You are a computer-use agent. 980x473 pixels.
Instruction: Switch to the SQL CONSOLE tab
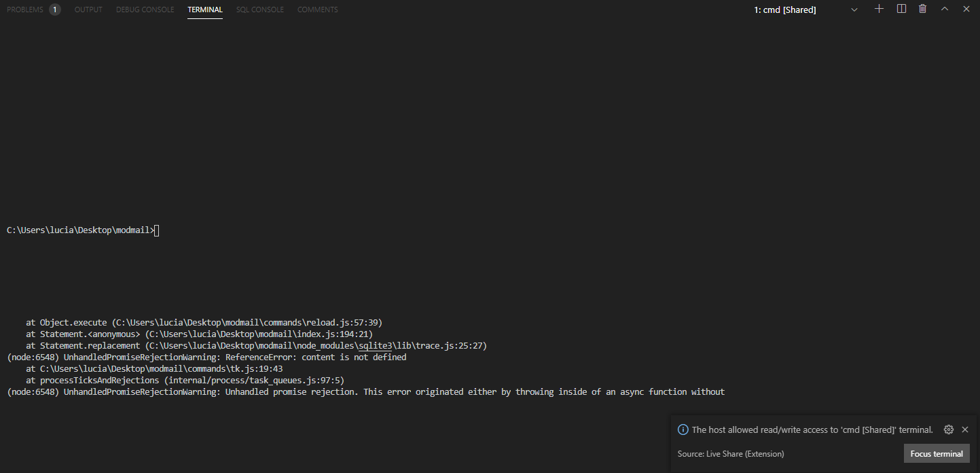[260, 10]
